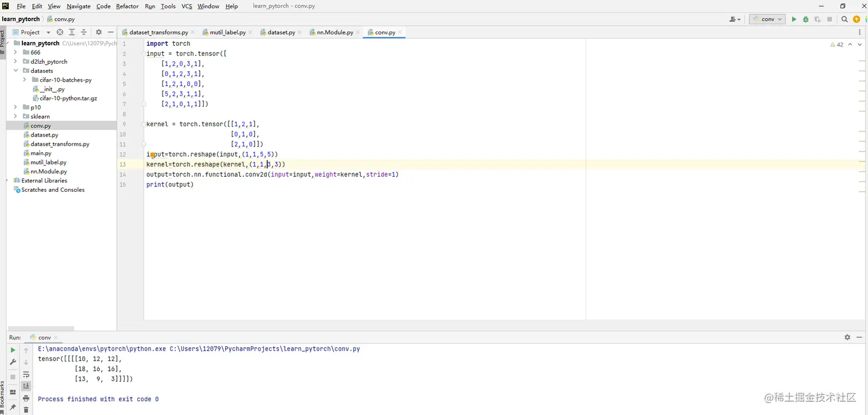
Task: Run the conv configuration from the top toolbar
Action: [794, 19]
